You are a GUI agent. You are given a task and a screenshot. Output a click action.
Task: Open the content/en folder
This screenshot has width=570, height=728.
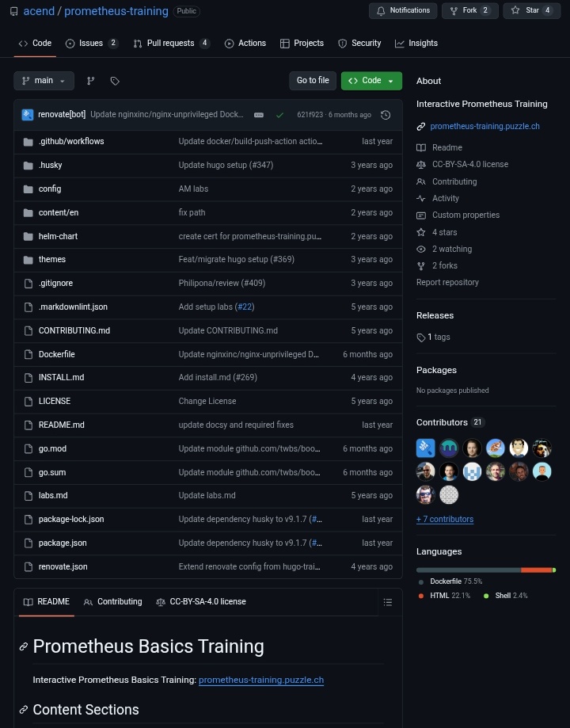59,212
